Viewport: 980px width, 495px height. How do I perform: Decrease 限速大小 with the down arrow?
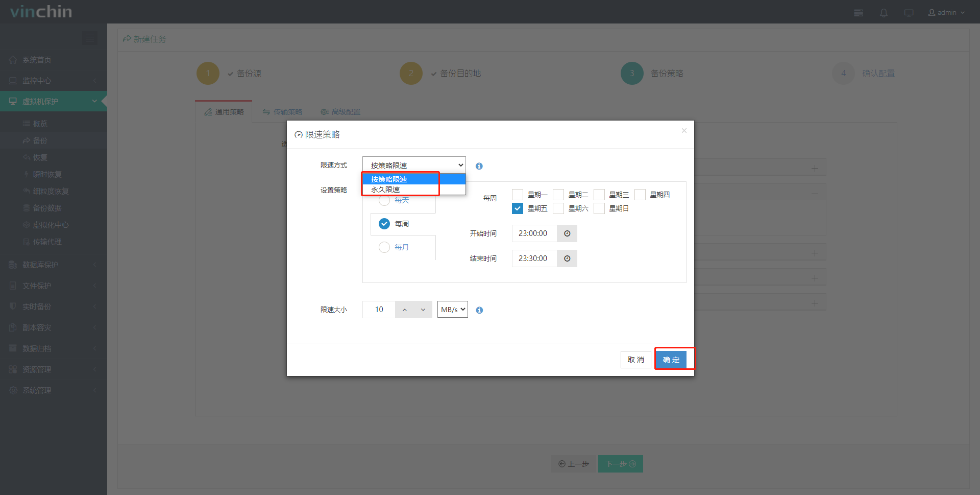[x=423, y=310]
